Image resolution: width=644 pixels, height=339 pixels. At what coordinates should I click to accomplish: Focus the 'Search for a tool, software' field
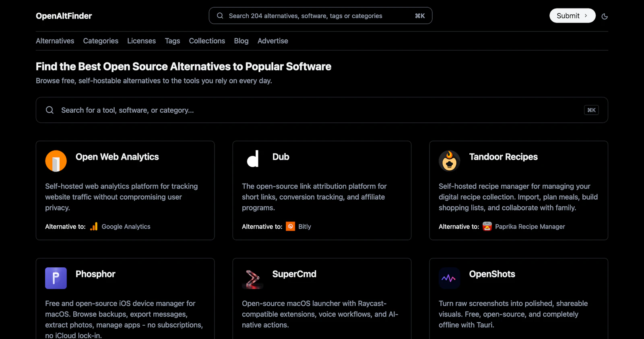[322, 110]
